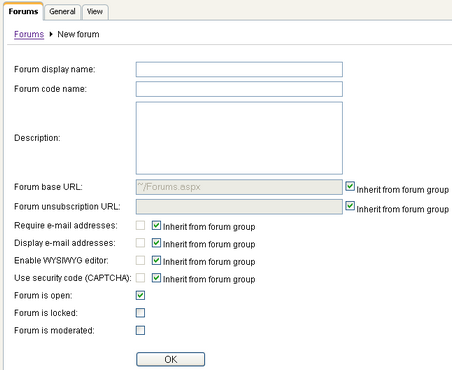Click the Forum display name field
This screenshot has height=370, width=452.
239,69
